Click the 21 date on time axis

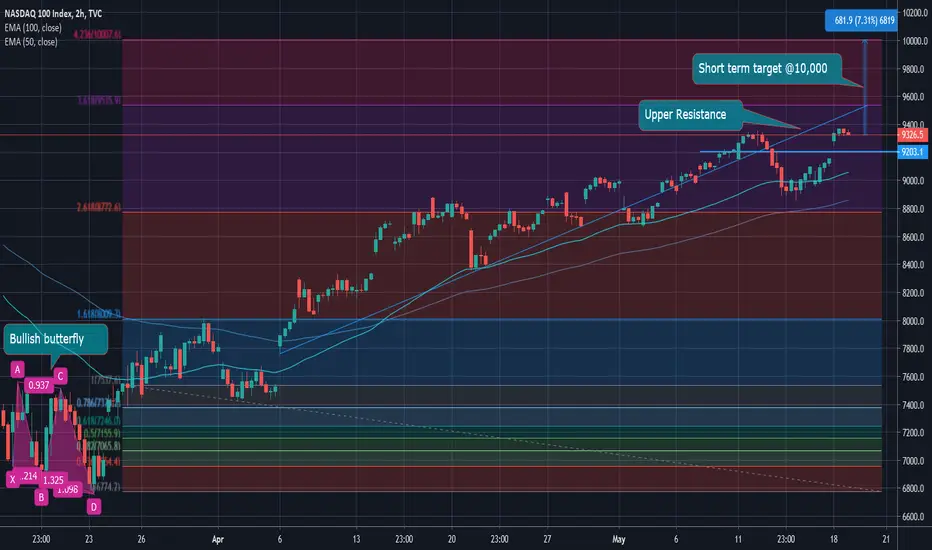(x=886, y=539)
